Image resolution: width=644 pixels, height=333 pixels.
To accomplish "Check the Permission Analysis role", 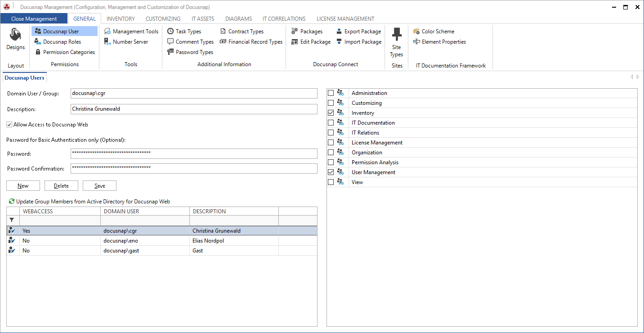I will point(331,162).
